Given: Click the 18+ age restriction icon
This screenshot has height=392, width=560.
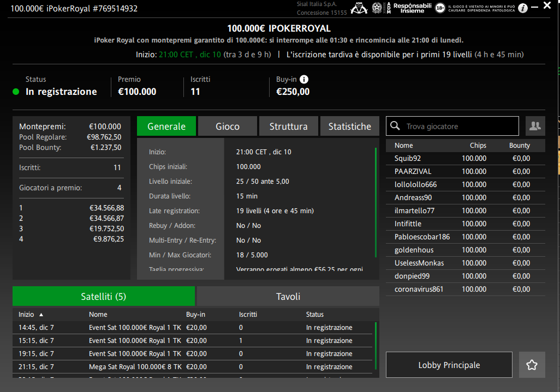Looking at the screenshot, I should coord(440,8).
